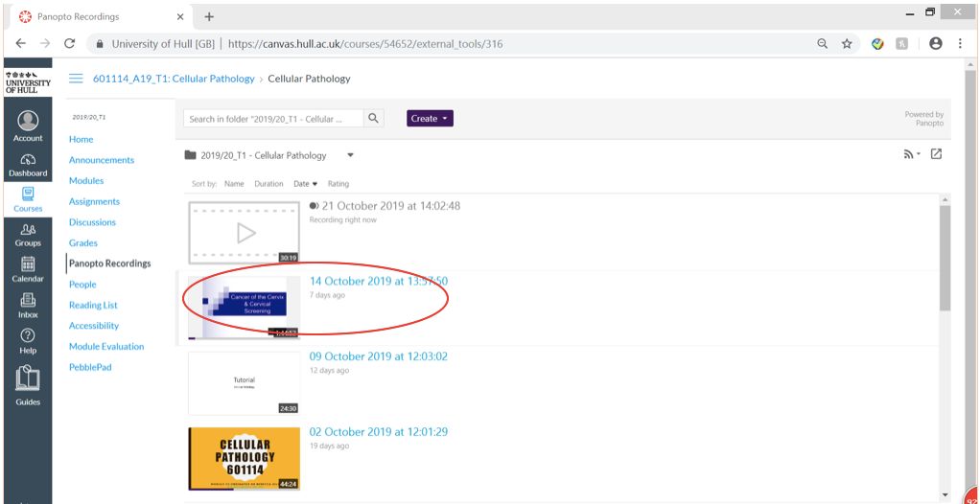Open the 21 October 2019 at 14:02:48 recording title
Screen dimensions: 980x504
pyautogui.click(x=390, y=205)
